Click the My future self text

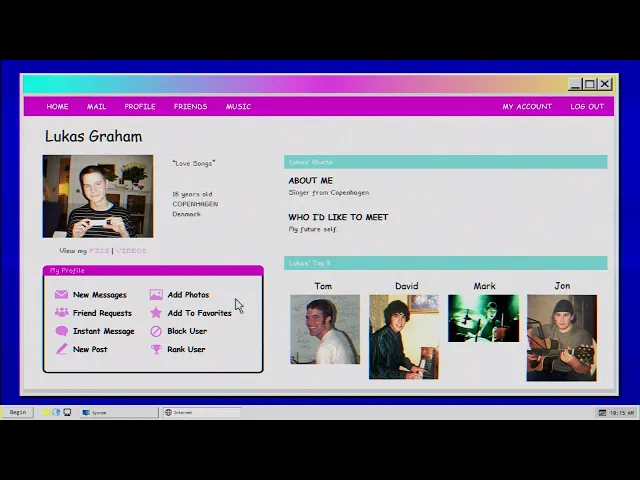(313, 229)
